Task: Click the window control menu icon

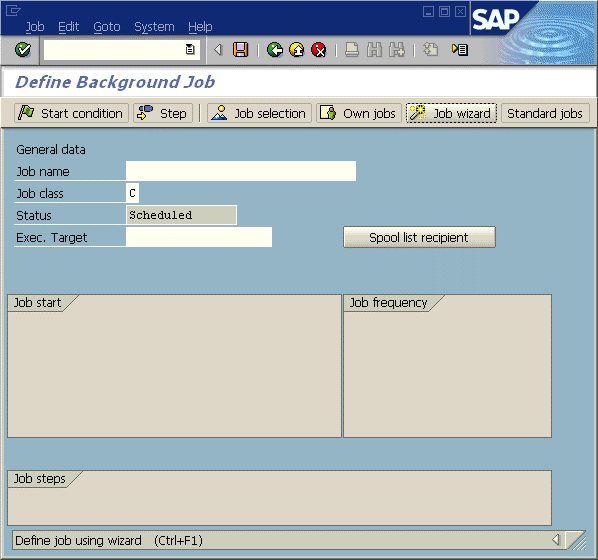Action: tap(13, 10)
